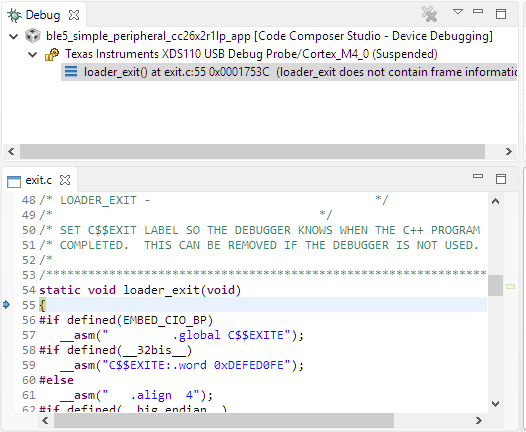Click editor vertical scroll up arrow

click(495, 201)
